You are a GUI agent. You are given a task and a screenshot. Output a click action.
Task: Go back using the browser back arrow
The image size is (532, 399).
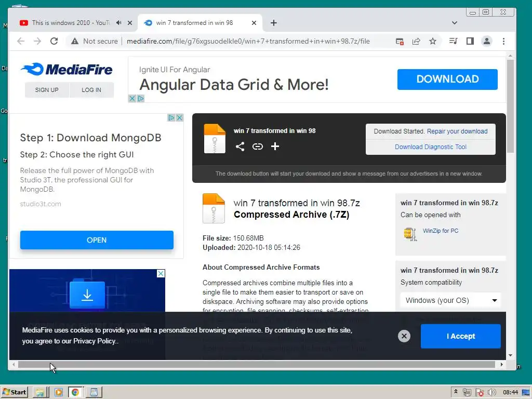click(21, 41)
